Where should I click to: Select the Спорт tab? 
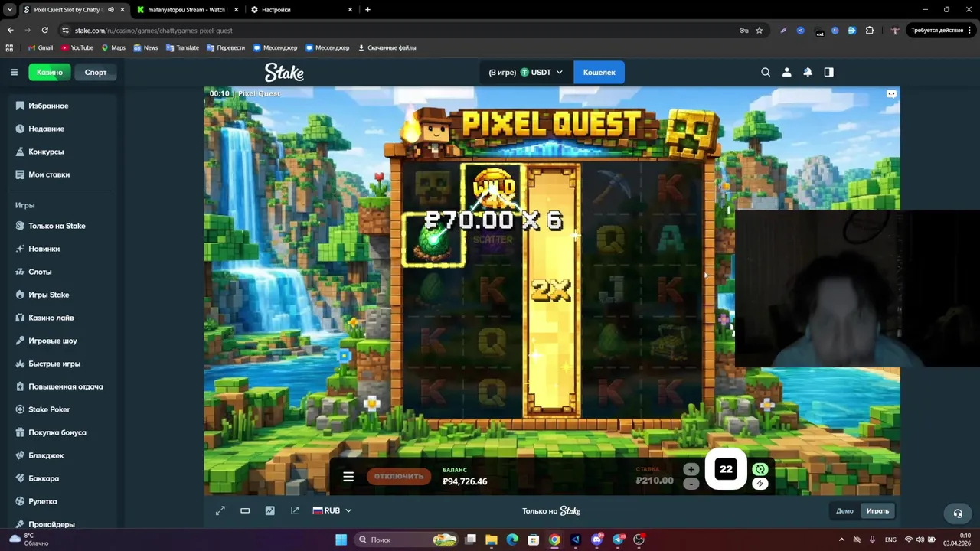[x=96, y=72]
